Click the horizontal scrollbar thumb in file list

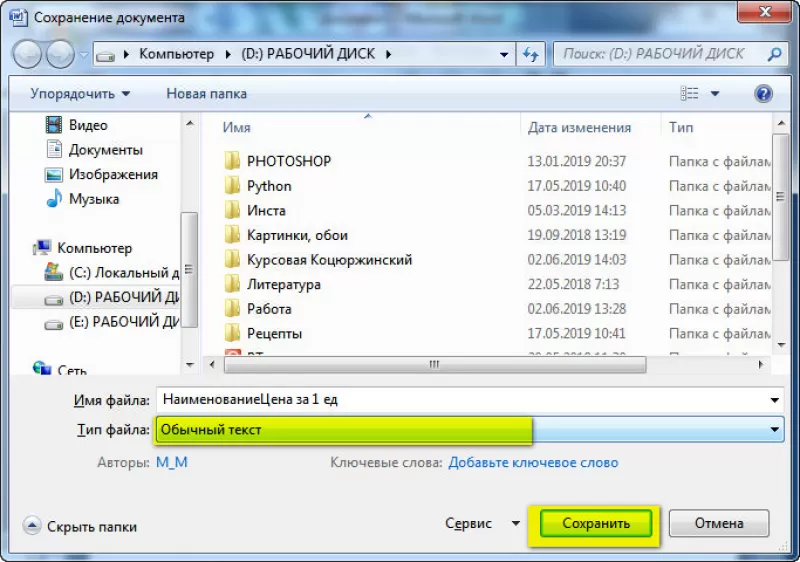[435, 365]
